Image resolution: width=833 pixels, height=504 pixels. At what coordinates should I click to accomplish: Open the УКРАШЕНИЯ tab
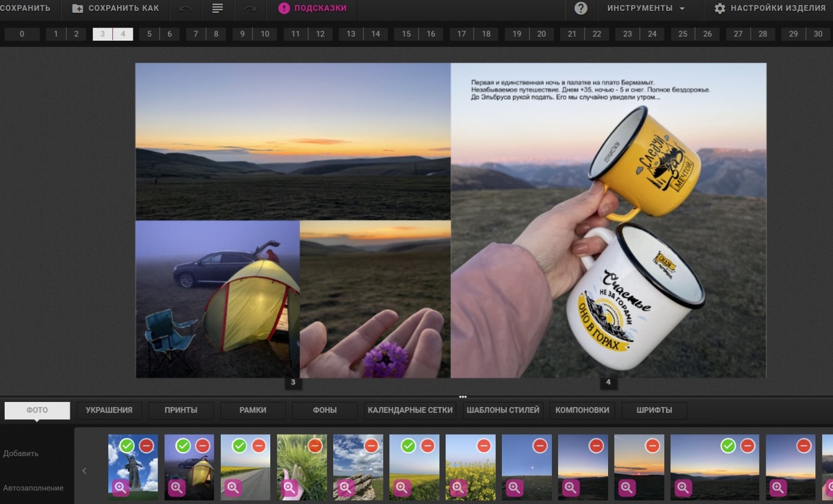point(109,410)
